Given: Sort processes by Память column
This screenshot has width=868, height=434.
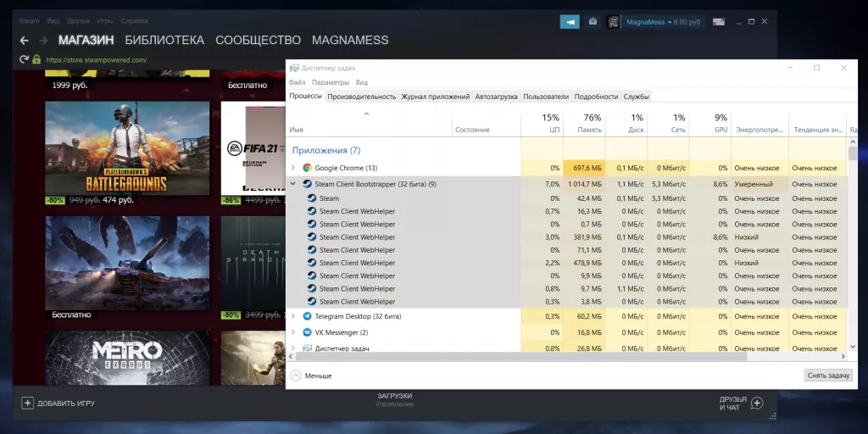Looking at the screenshot, I should [584, 124].
